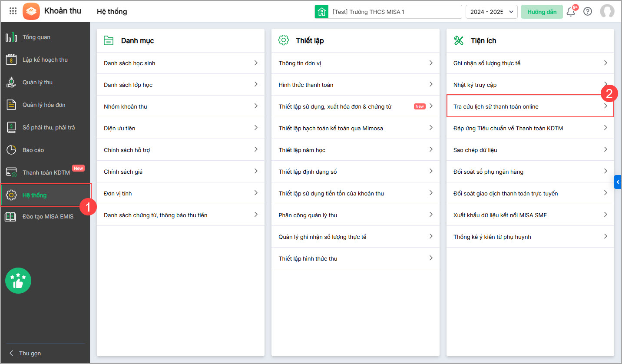Click the Hướng dẫn button
Viewport: 622px width, 364px height.
pos(542,12)
